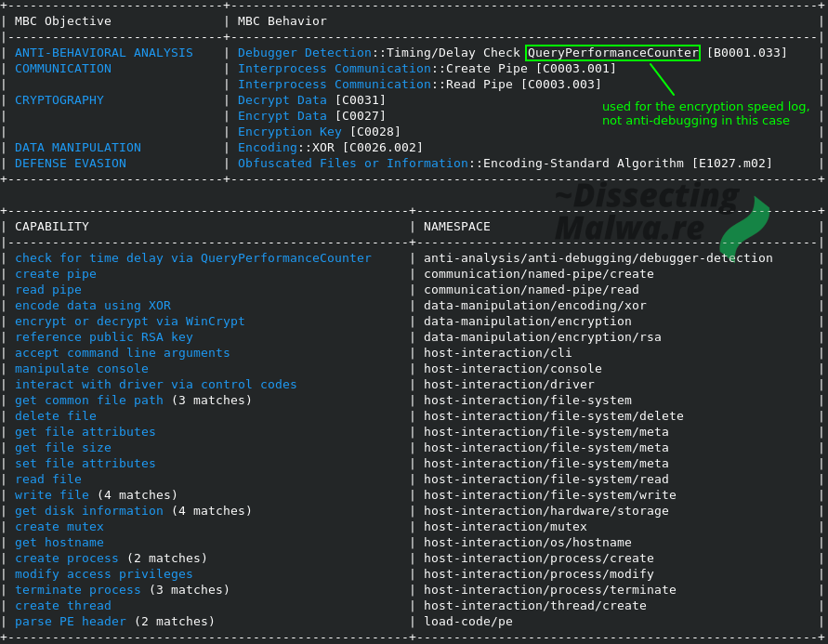828x644 pixels.
Task: Select the ANTI-BEHAVIORAL ANALYSIS objective
Action: [104, 53]
